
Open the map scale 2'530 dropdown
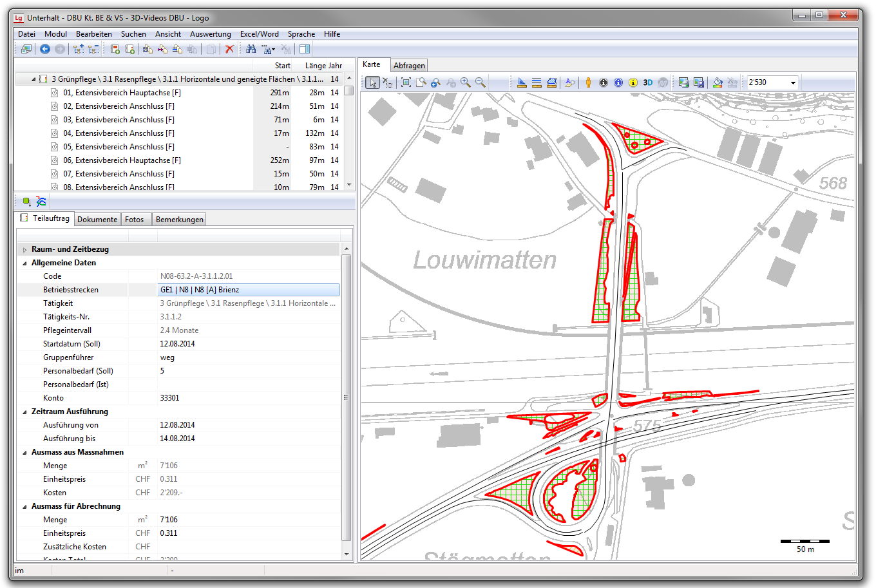[793, 82]
